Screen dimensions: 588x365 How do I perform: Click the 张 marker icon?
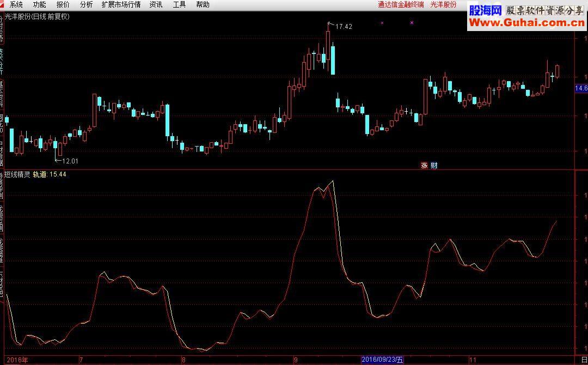tap(425, 166)
